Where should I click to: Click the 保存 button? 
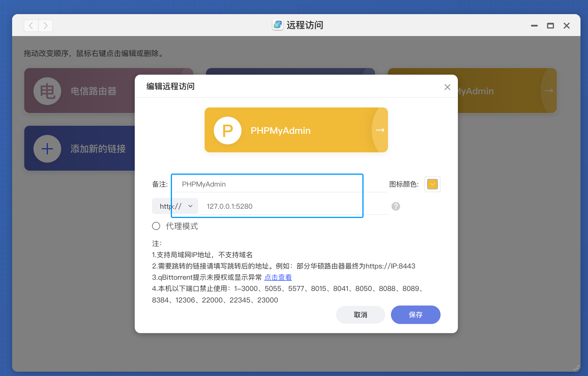tap(415, 315)
